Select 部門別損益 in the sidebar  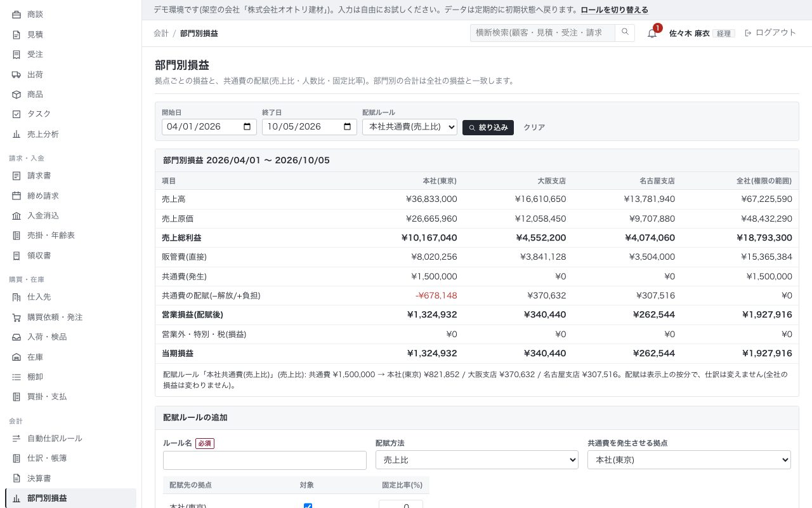(x=70, y=498)
